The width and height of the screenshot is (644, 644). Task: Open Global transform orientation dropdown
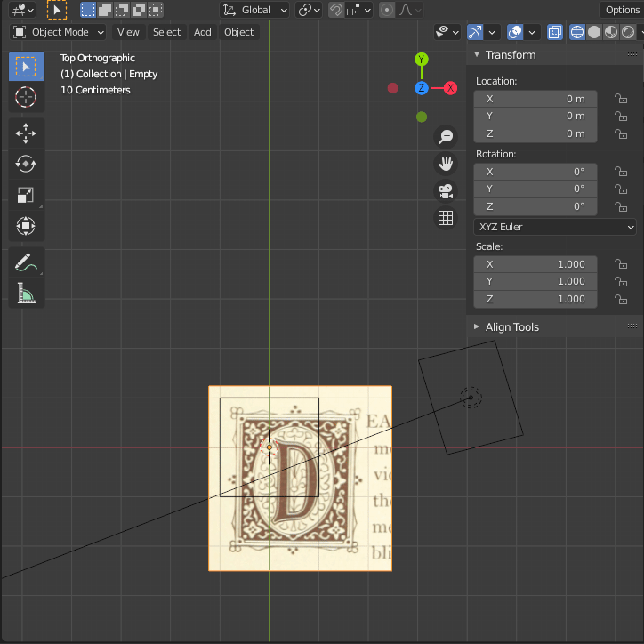pyautogui.click(x=254, y=10)
